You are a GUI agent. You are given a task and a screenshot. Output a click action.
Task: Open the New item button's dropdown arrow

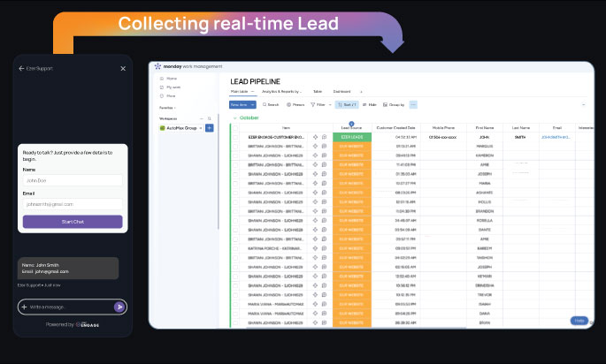(x=253, y=104)
